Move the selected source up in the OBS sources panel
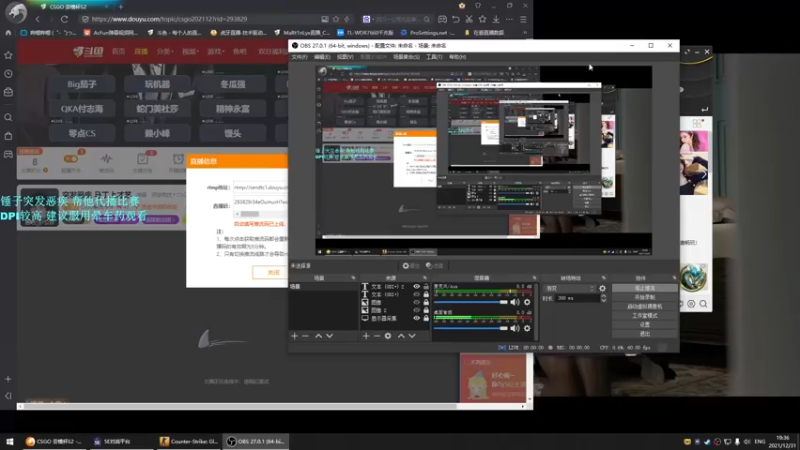This screenshot has height=450, width=800. click(401, 336)
